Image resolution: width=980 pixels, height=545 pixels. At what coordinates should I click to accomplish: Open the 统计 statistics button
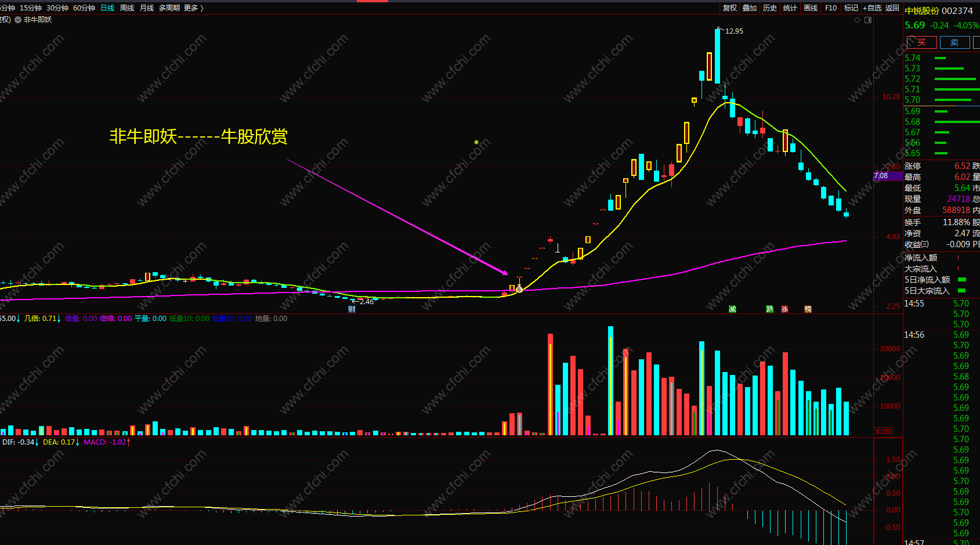point(790,8)
